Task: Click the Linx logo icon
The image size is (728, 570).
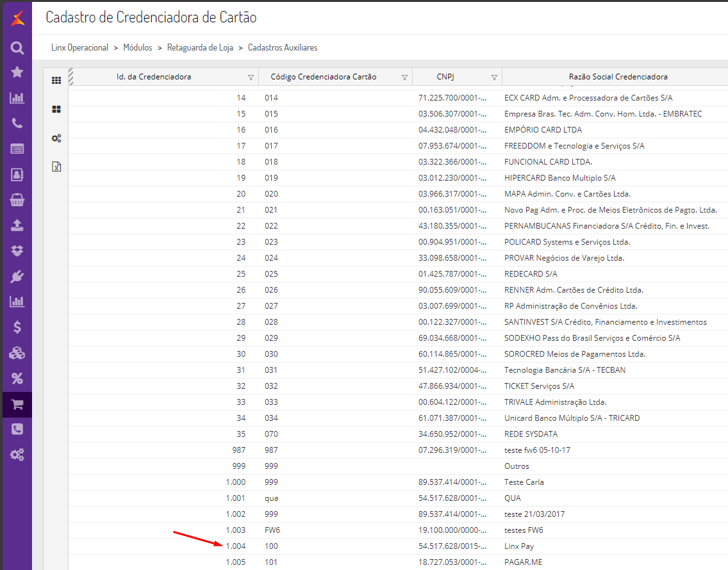Action: pyautogui.click(x=17, y=19)
